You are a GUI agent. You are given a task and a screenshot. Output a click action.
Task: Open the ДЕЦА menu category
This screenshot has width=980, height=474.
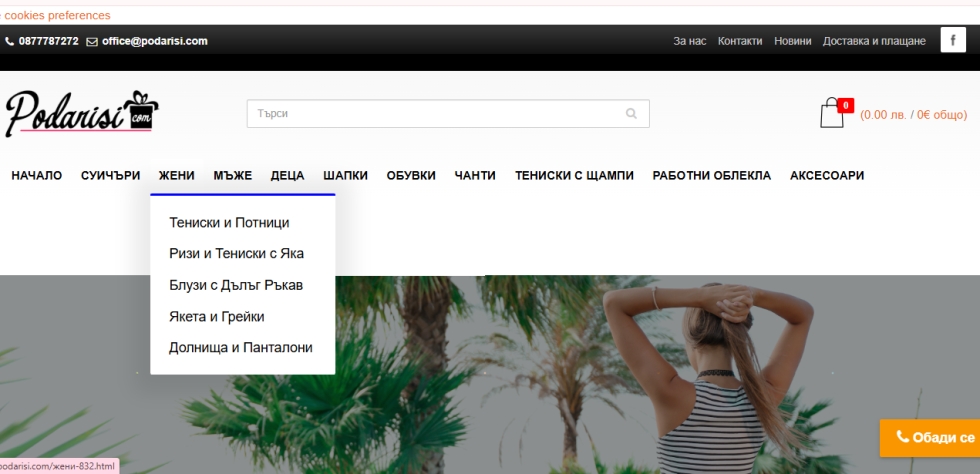pos(287,175)
